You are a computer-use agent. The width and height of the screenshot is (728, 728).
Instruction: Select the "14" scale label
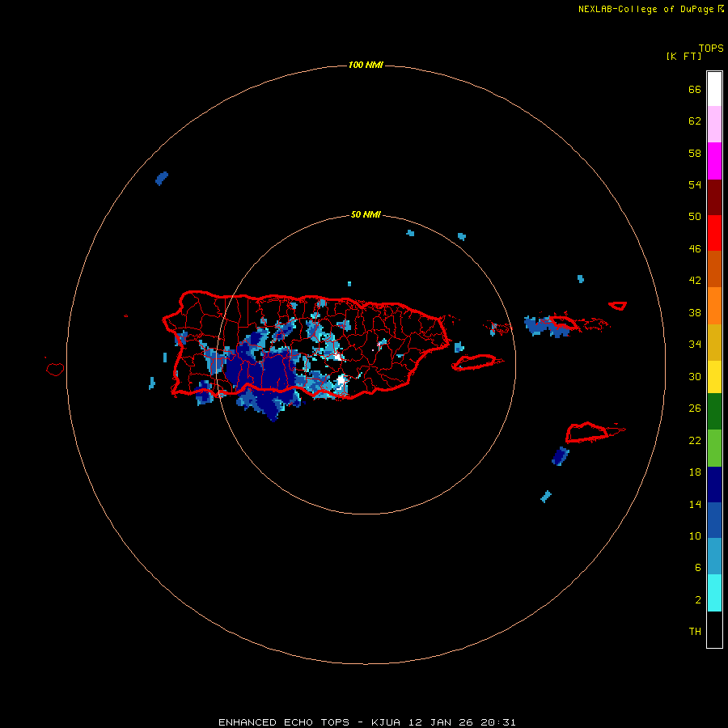695,504
